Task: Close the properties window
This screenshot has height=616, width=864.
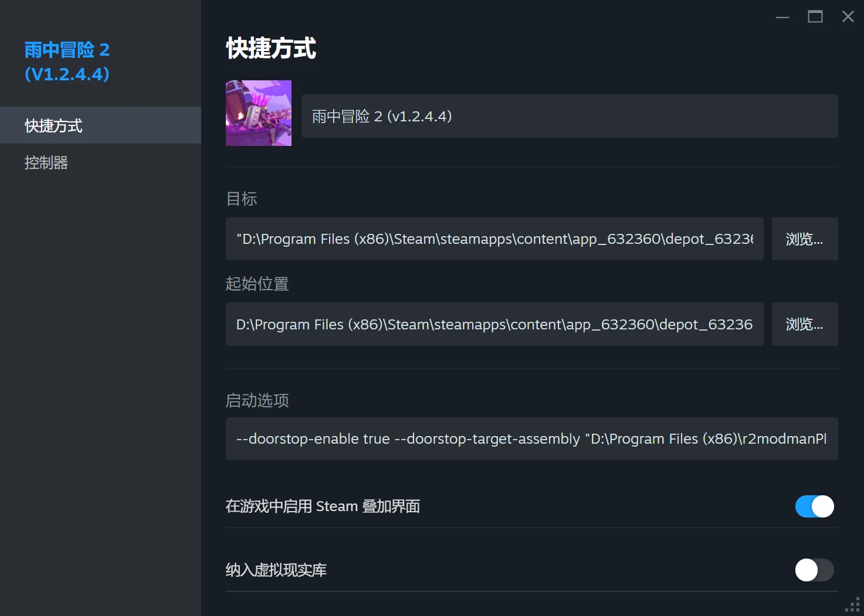Action: (x=848, y=17)
